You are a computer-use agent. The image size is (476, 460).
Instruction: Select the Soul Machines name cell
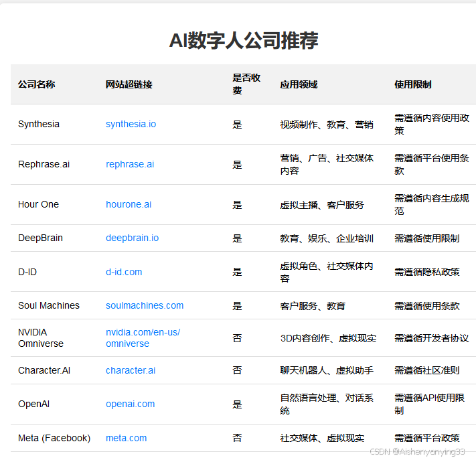tap(49, 305)
